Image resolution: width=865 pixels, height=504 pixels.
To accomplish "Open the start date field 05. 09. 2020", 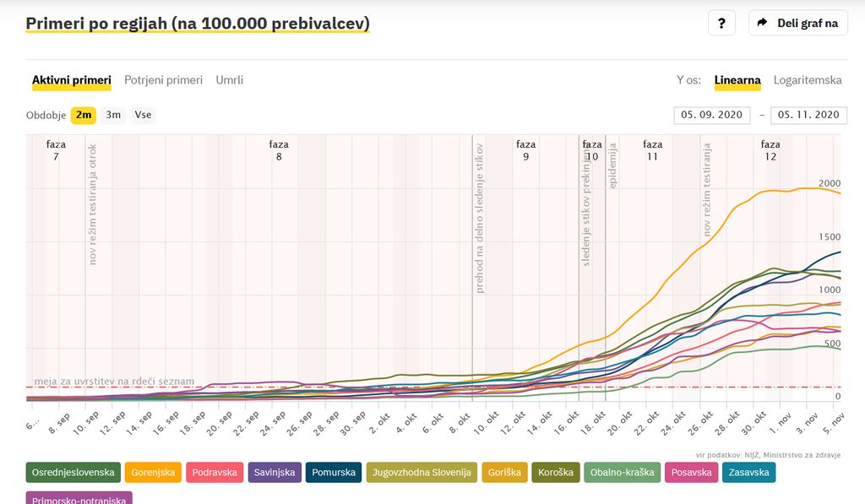I will (711, 115).
